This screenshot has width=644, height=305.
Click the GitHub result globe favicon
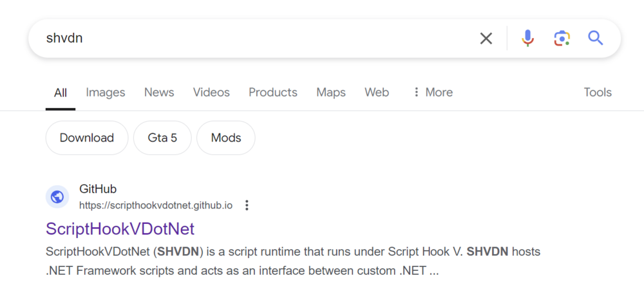click(x=57, y=197)
